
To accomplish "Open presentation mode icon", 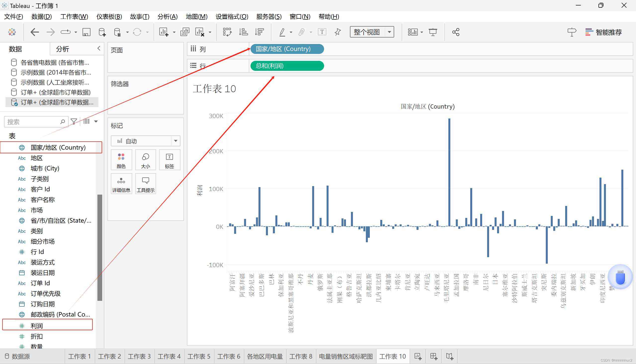I will (433, 32).
